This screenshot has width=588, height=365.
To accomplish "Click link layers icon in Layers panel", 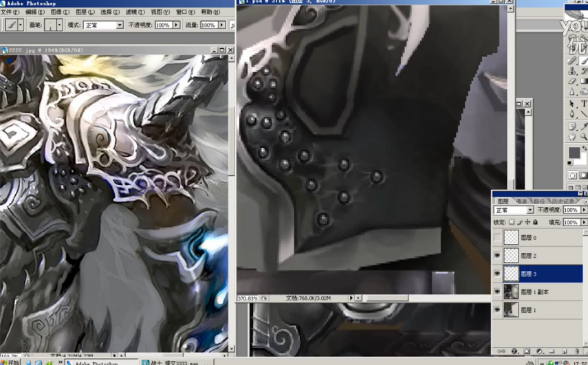I will tap(501, 351).
